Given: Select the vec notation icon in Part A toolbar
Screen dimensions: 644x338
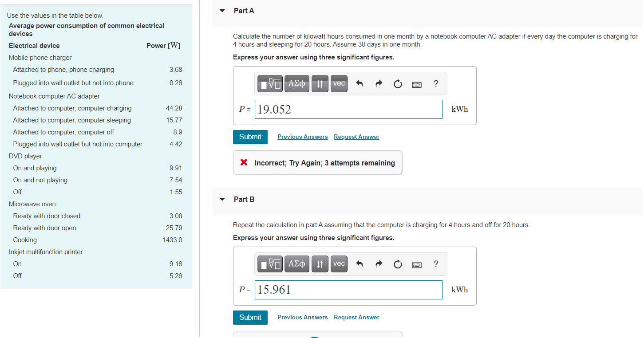Looking at the screenshot, I should click(339, 83).
